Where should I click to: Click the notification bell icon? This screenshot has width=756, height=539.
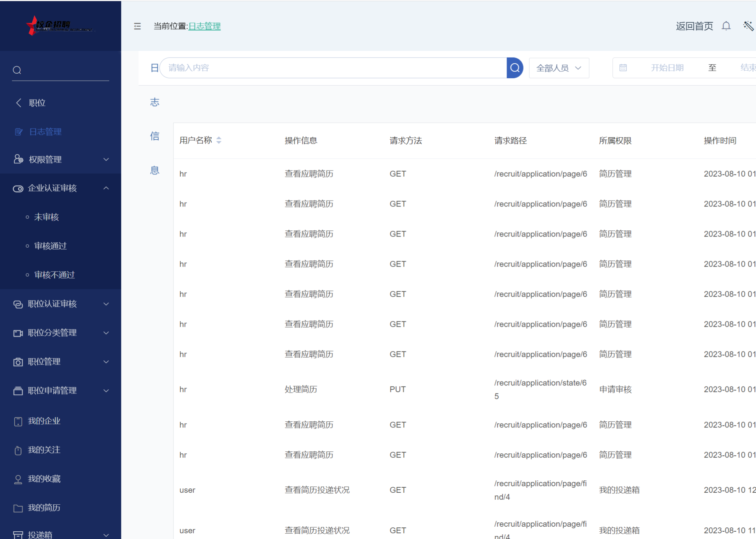click(726, 26)
